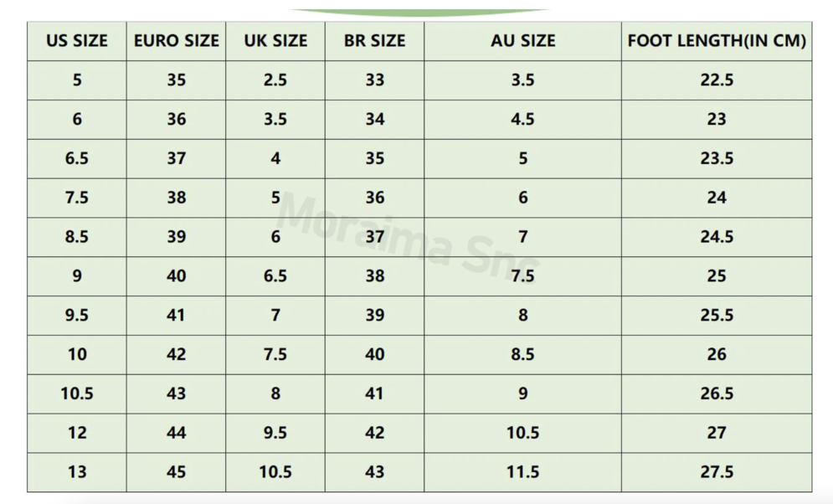833x504 pixels.
Task: Click the BR size 33 cell
Action: [x=374, y=80]
